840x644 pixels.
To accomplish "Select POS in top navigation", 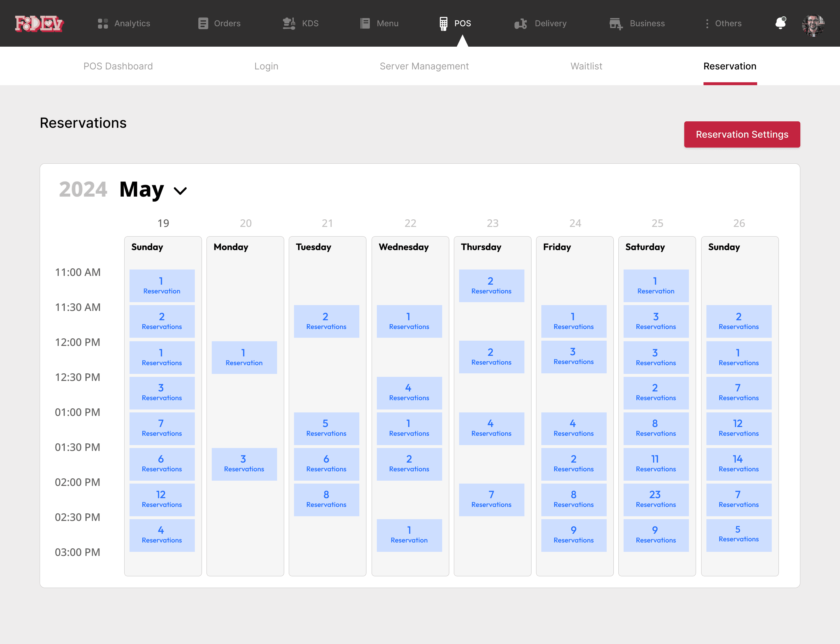I will coord(463,23).
